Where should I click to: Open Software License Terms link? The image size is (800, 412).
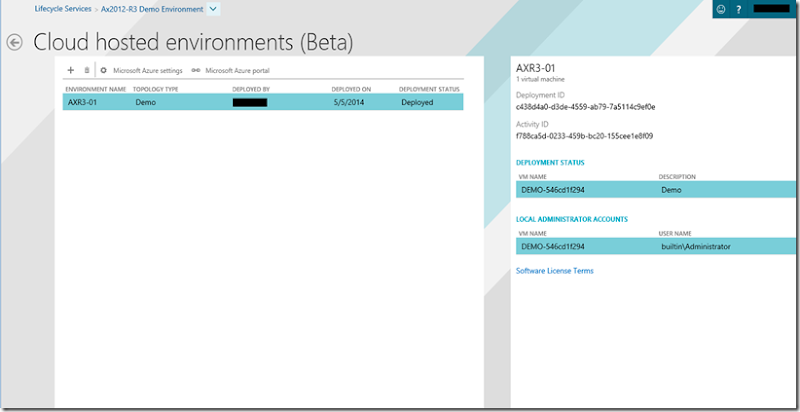click(x=554, y=271)
